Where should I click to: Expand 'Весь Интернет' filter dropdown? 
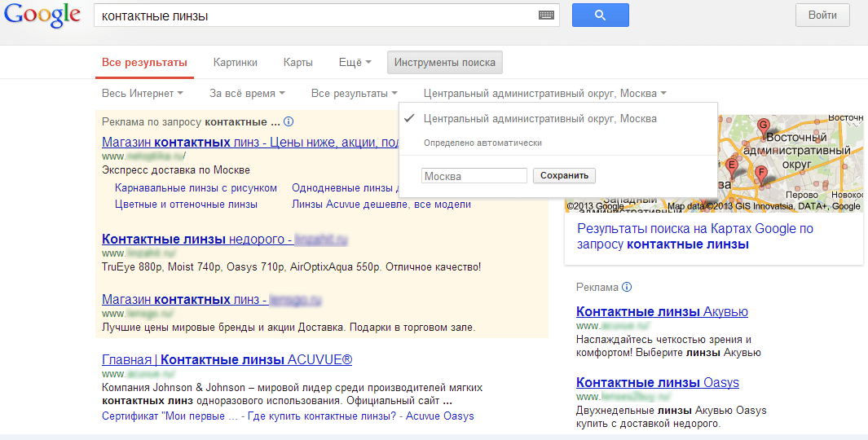coord(143,94)
